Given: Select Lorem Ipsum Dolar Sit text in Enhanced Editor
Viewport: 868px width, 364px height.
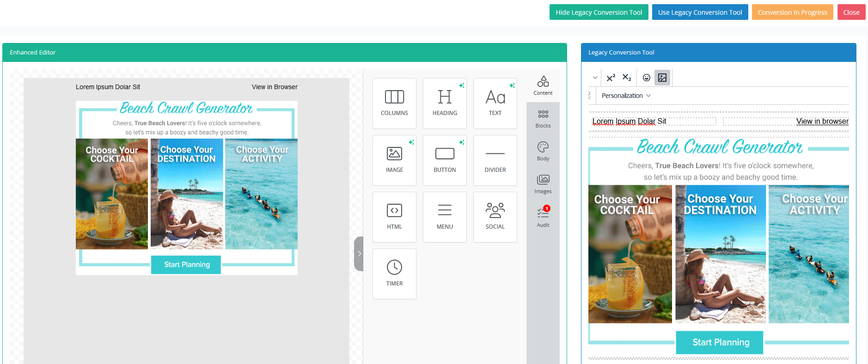Looking at the screenshot, I should point(108,87).
